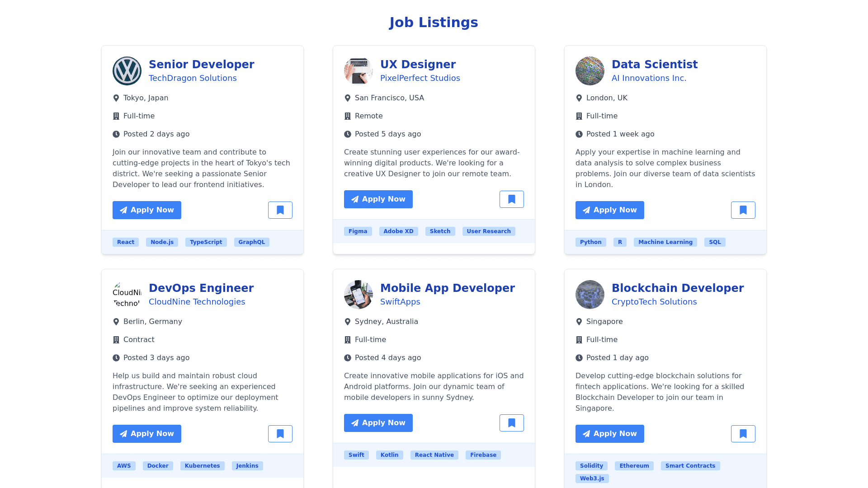Save the UX Designer listing bookmark
This screenshot has width=868, height=488.
pos(512,199)
